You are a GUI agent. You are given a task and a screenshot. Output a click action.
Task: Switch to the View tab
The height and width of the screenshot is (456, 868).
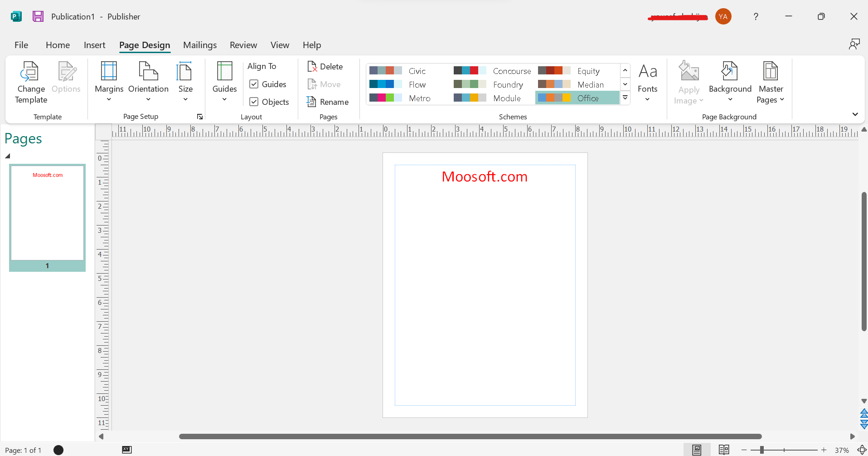pyautogui.click(x=280, y=45)
